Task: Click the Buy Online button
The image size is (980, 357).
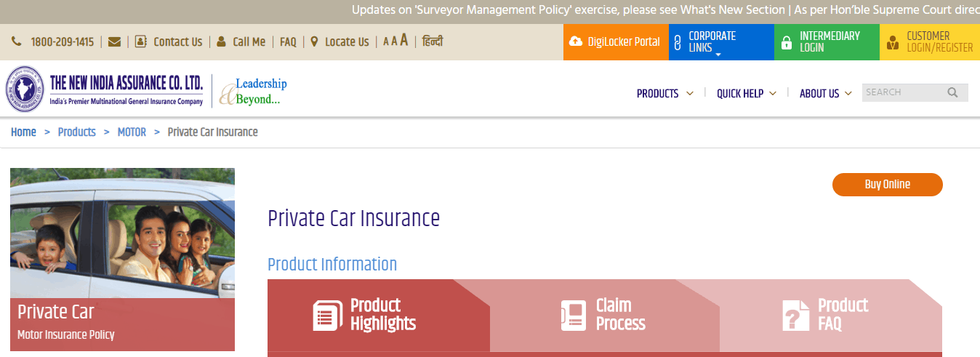Action: pyautogui.click(x=888, y=185)
